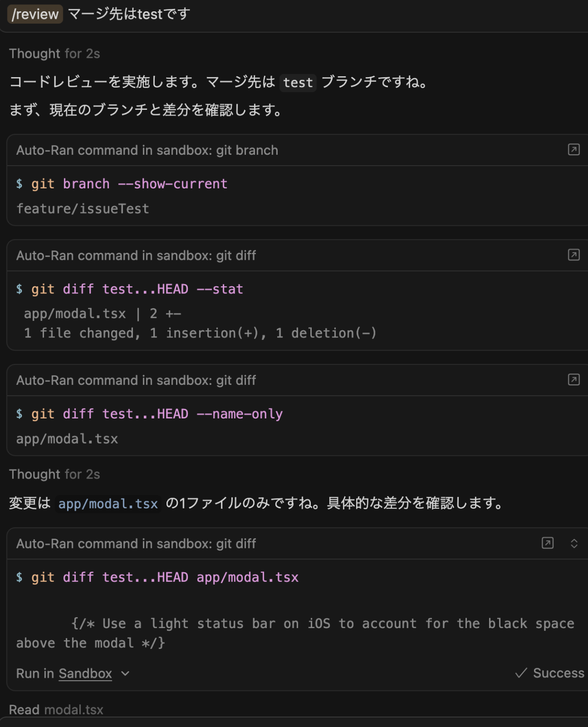This screenshot has height=727, width=588.
Task: Click the app/modal.tsx inline code chip
Action: (108, 504)
